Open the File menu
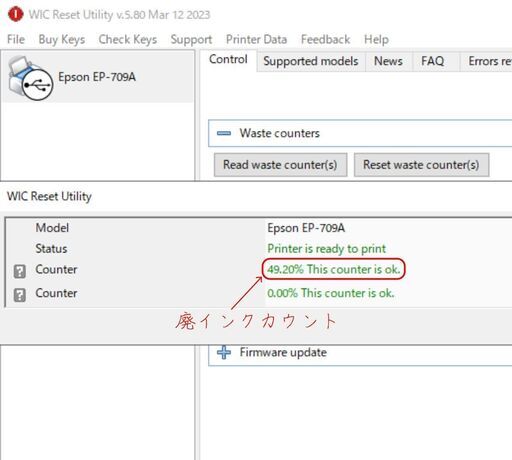Viewport: 512px width, 460px height. click(16, 39)
